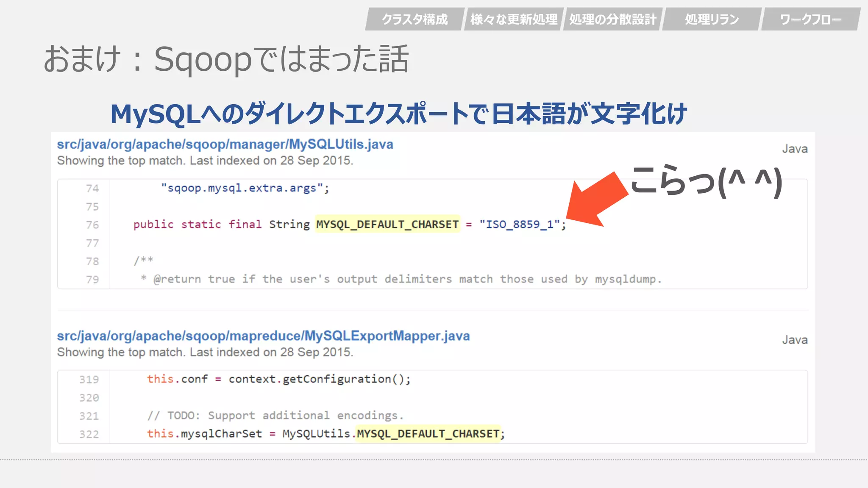
Task: Click line number 74
Action: coord(92,188)
